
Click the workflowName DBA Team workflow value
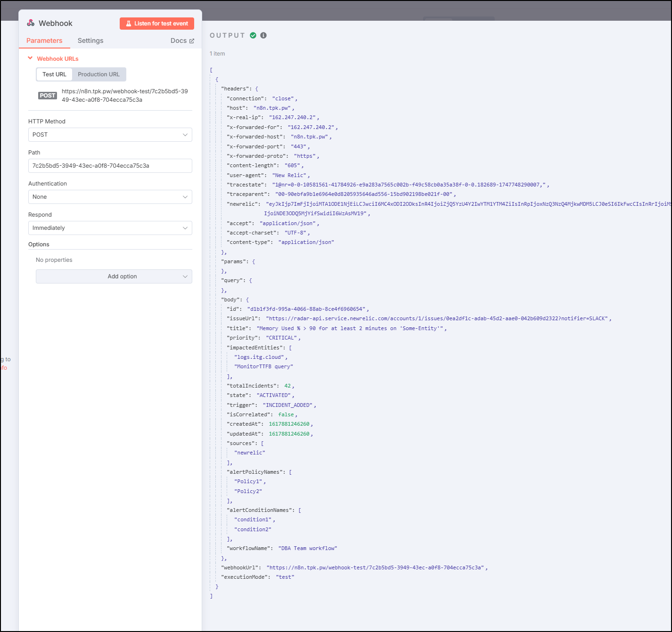[x=308, y=548]
